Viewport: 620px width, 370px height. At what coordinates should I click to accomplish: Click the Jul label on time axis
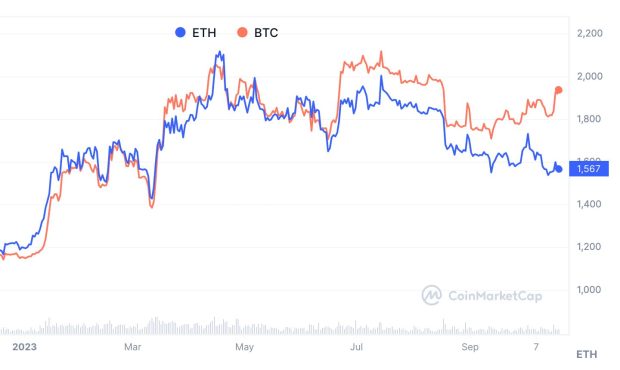click(x=356, y=347)
